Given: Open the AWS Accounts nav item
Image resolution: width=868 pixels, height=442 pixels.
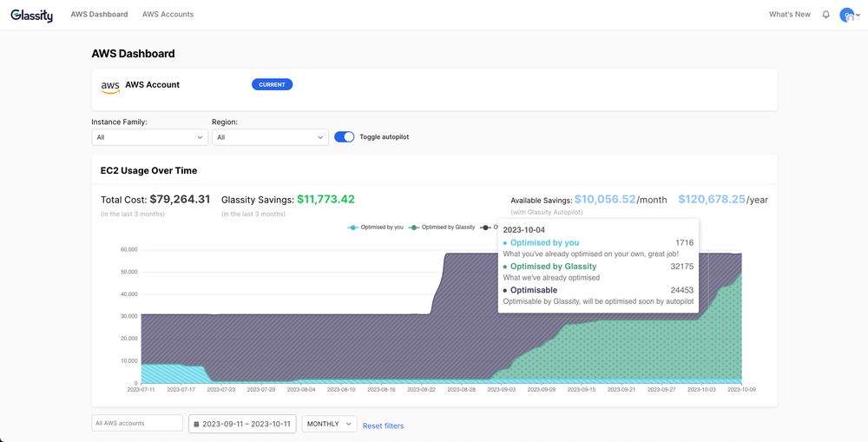Looking at the screenshot, I should pos(168,15).
